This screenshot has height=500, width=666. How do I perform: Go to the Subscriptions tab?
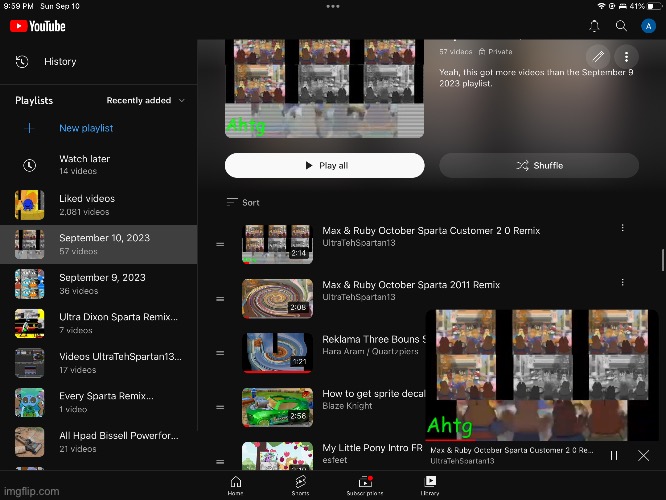[365, 486]
